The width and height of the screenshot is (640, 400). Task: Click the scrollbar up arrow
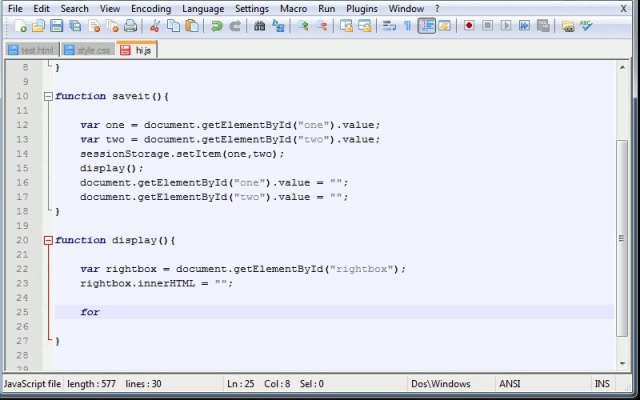[x=622, y=67]
